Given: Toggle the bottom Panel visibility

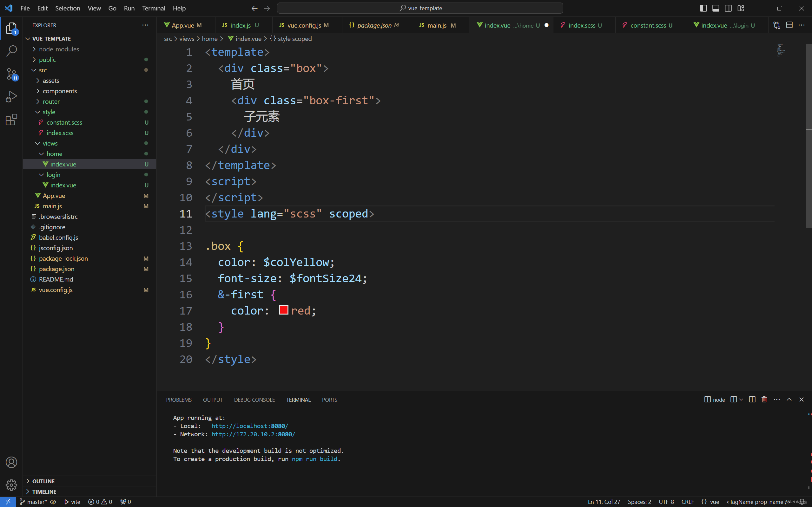Looking at the screenshot, I should [716, 8].
